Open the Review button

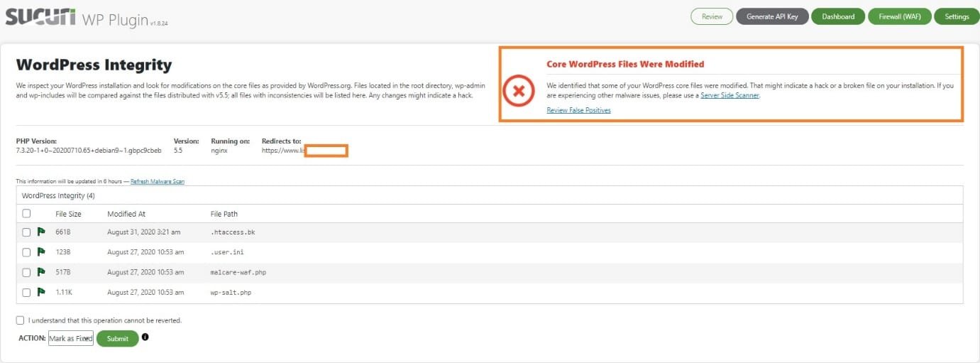coord(712,16)
